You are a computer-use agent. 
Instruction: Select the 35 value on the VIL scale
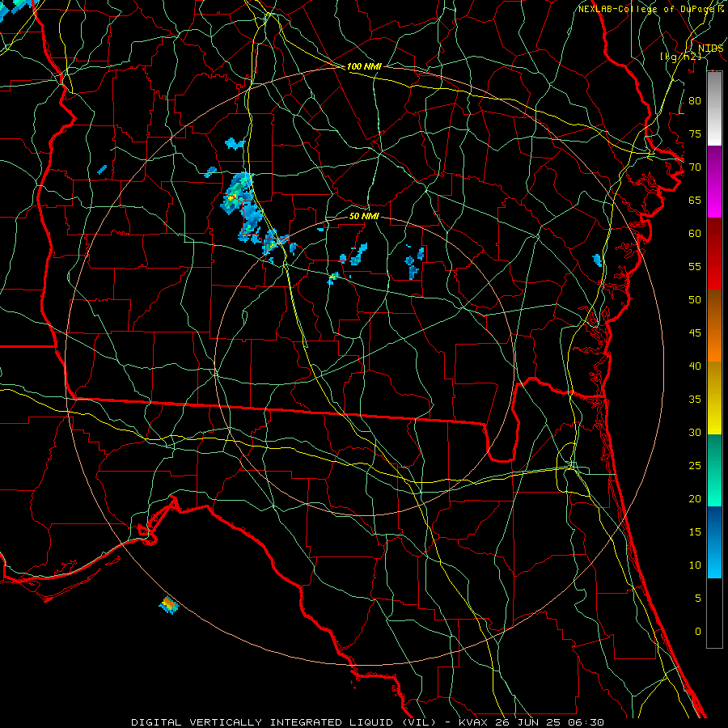pos(695,400)
